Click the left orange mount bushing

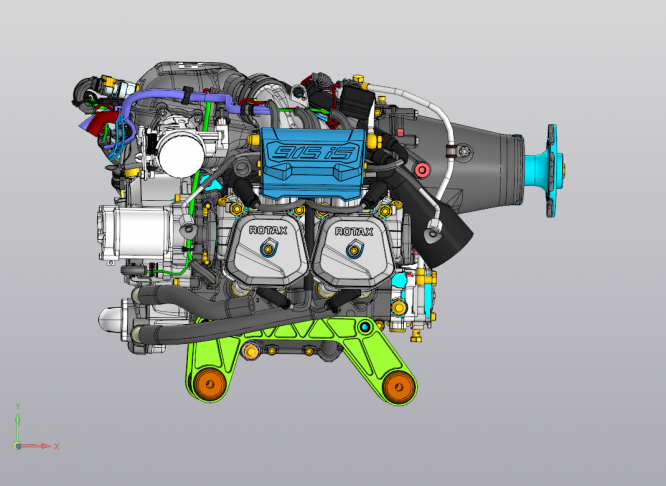(210, 384)
